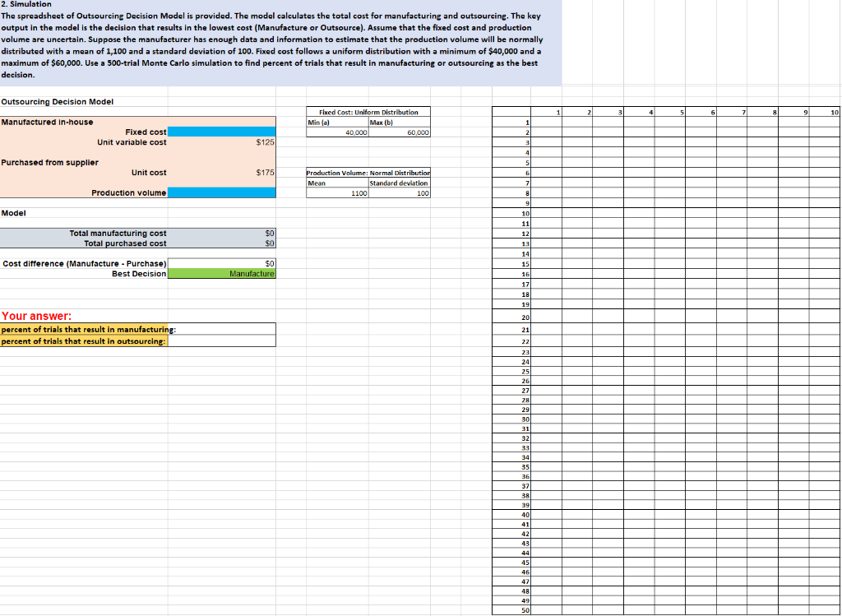This screenshot has width=842, height=616.
Task: Select the Outsourcing Decision Model title cell
Action: [58, 101]
